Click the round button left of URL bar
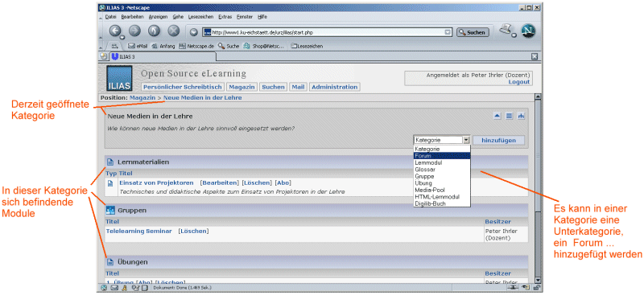Image resolution: width=644 pixels, height=295 pixels. pos(194,32)
